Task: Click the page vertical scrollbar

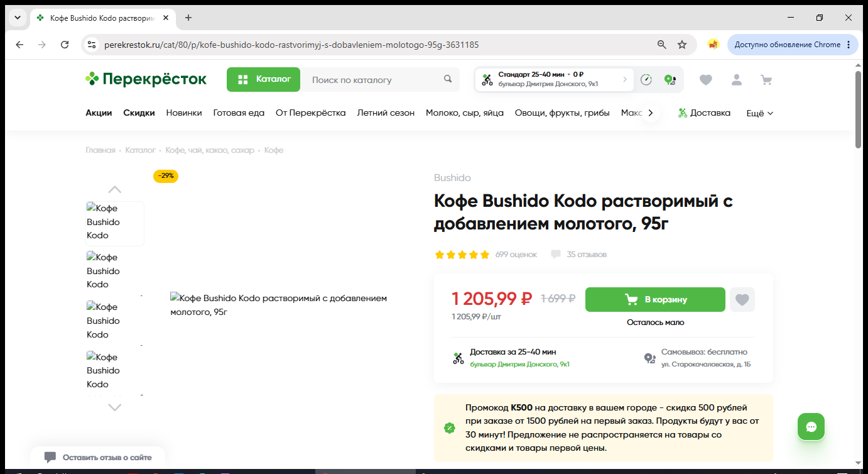Action: tap(859, 109)
